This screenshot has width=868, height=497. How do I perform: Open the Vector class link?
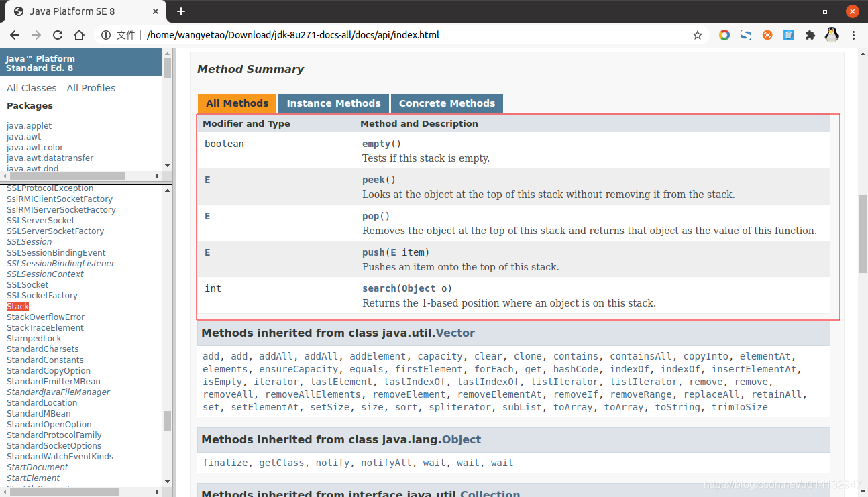455,333
